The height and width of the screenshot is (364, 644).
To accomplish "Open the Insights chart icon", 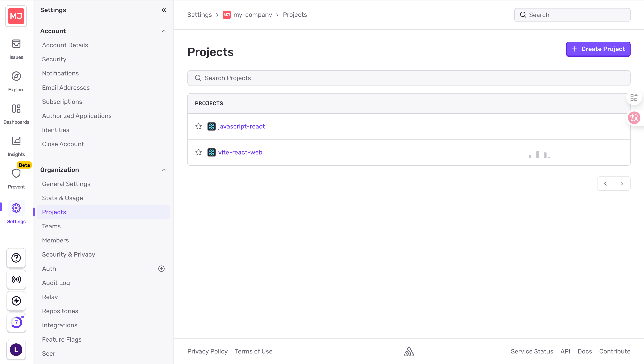I will tap(16, 141).
